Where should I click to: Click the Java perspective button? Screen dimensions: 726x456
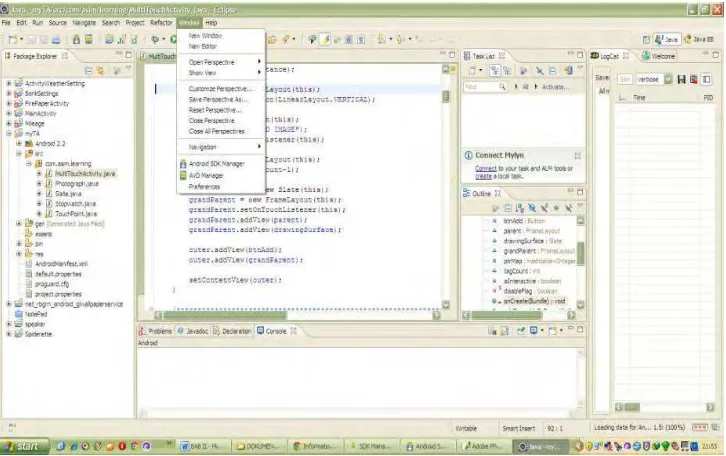[x=667, y=40]
